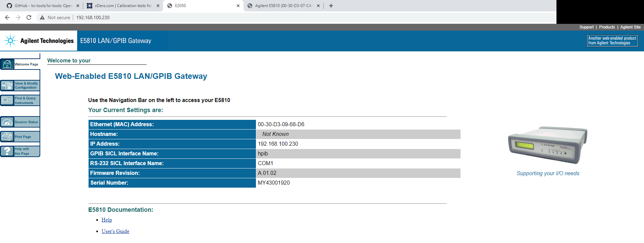Viewport: 644px width, 243px height.
Task: Click the E5810 gateway device image
Action: [548, 145]
